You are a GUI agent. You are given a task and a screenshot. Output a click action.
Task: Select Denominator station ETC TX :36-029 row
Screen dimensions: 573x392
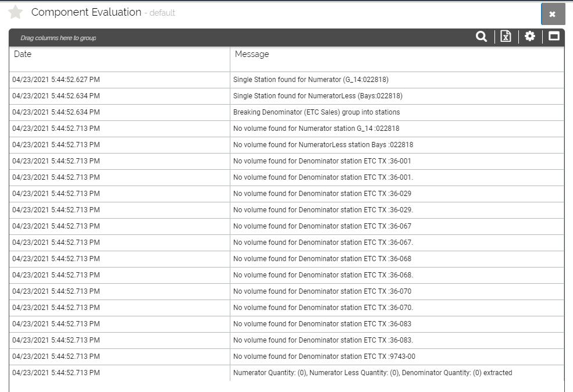point(322,194)
